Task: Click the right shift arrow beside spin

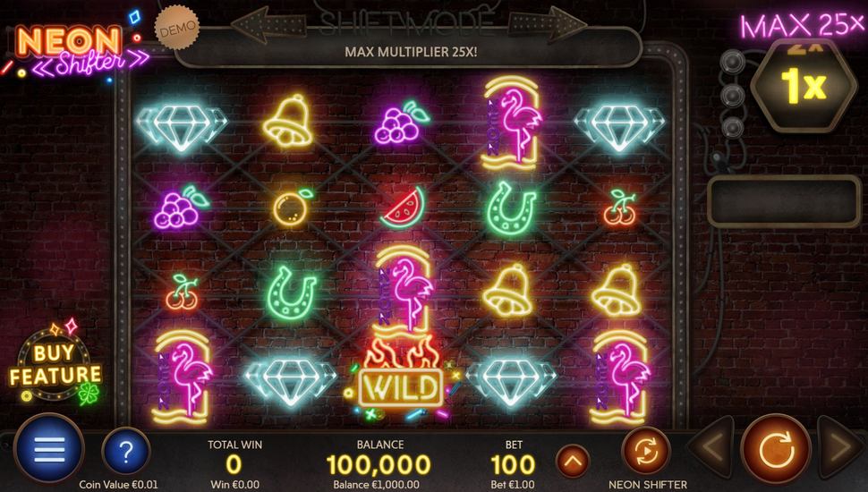Action: pos(841,448)
